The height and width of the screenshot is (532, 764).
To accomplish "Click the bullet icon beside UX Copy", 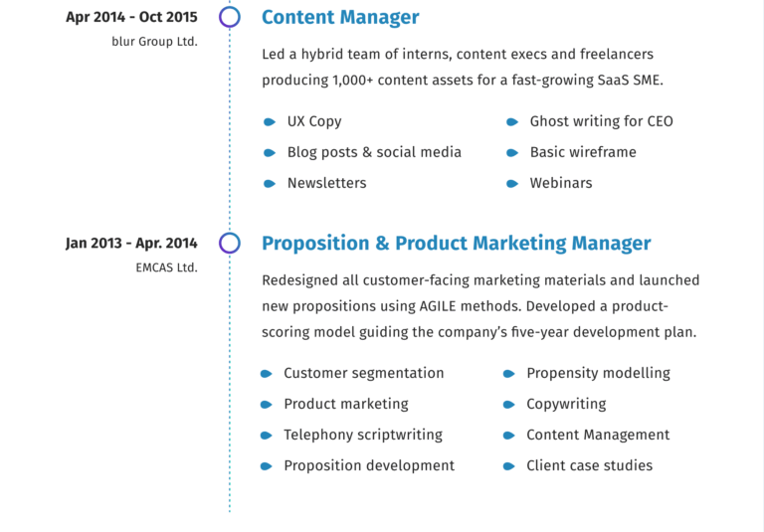I will [x=269, y=122].
